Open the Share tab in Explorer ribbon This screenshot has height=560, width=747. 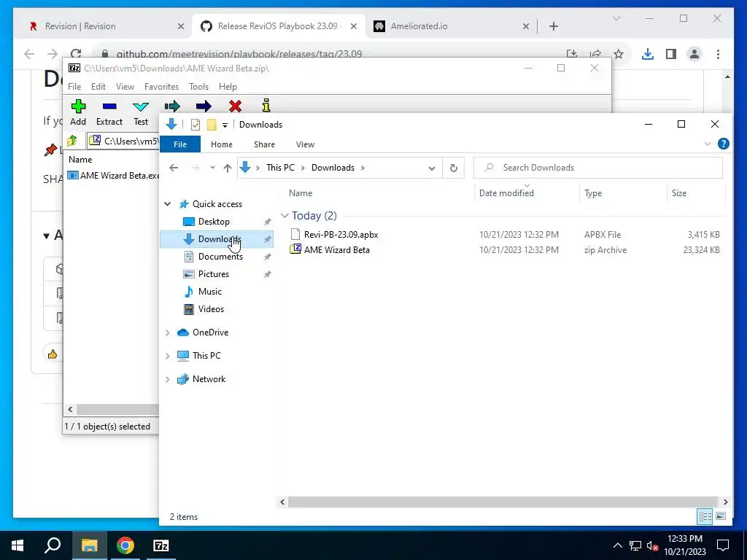pos(264,144)
